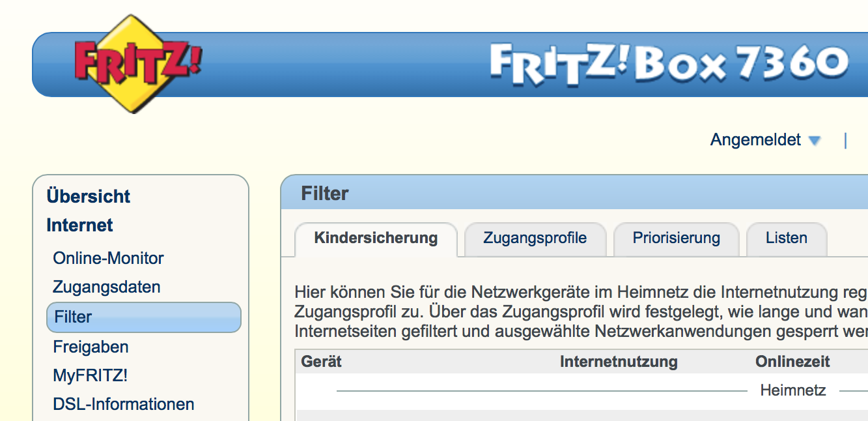Click the Filter panel heading
Image resolution: width=868 pixels, height=421 pixels.
pyautogui.click(x=325, y=194)
